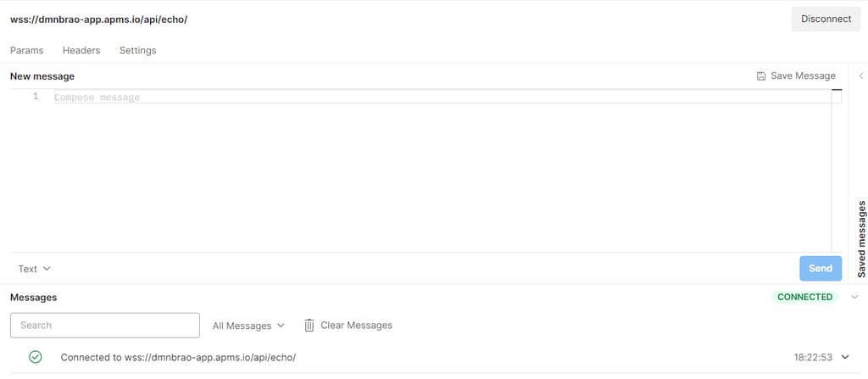Viewport: 868px width, 379px height.
Task: Go to the Settings tab
Action: pos(137,51)
